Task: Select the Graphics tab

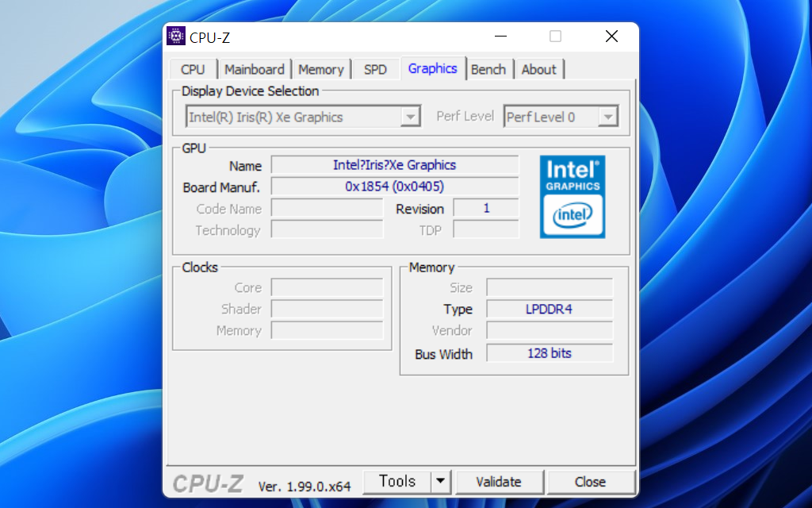Action: pyautogui.click(x=433, y=68)
